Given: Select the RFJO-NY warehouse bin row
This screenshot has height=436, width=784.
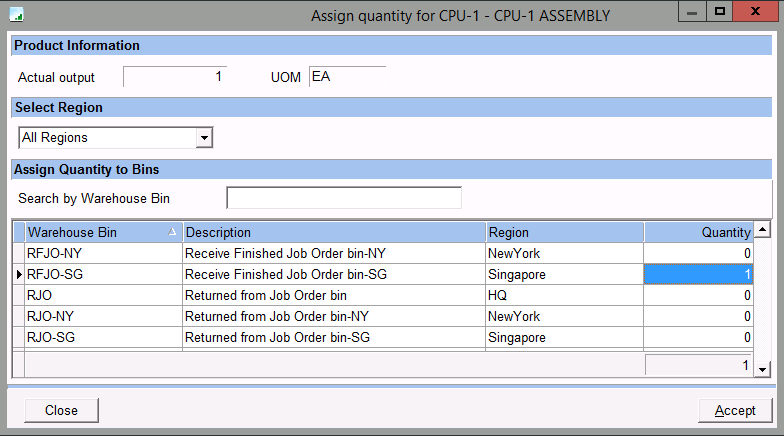Looking at the screenshot, I should tap(102, 254).
